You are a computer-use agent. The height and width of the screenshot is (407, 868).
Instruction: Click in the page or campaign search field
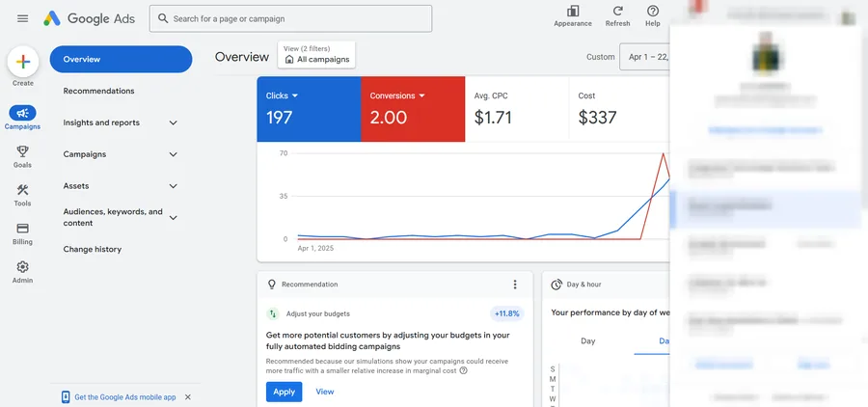point(290,18)
